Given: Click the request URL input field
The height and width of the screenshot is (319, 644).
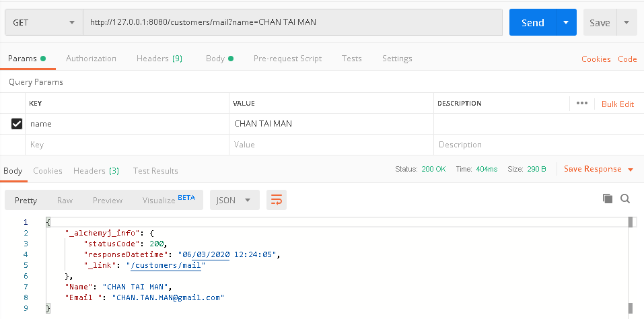Looking at the screenshot, I should coord(293,22).
